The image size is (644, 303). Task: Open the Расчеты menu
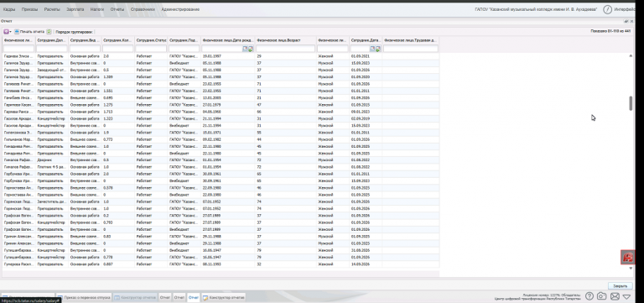[x=52, y=9]
